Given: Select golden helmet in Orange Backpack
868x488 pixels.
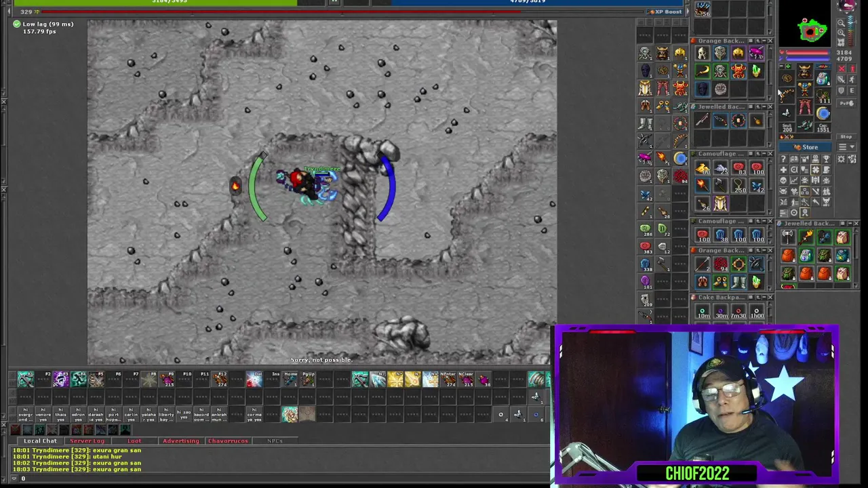Looking at the screenshot, I should [x=738, y=52].
